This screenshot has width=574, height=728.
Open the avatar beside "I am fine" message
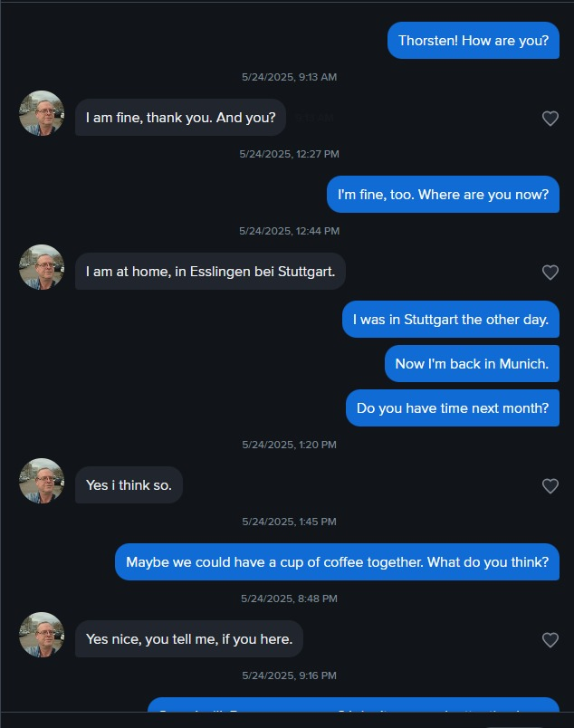[42, 113]
